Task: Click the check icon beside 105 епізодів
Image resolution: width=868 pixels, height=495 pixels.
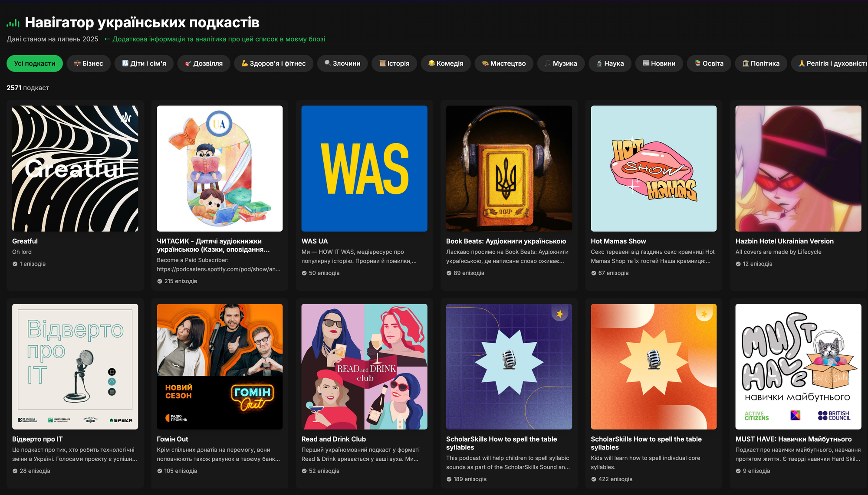Action: [160, 471]
